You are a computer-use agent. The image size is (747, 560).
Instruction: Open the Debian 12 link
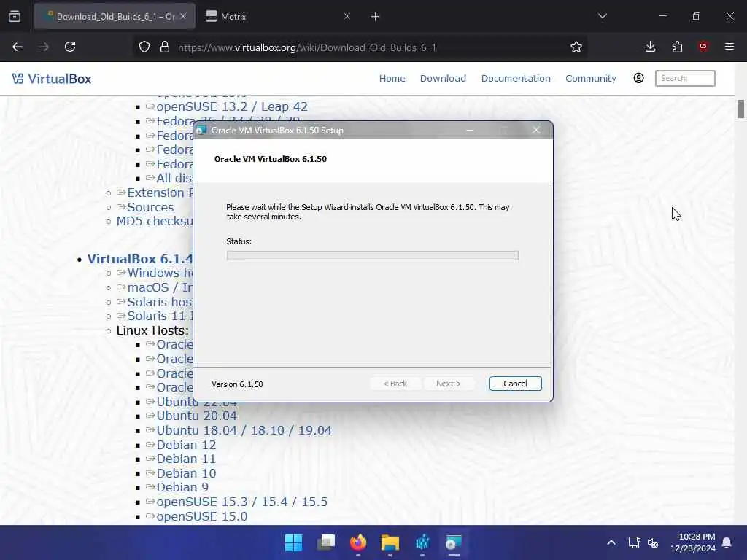pos(186,445)
